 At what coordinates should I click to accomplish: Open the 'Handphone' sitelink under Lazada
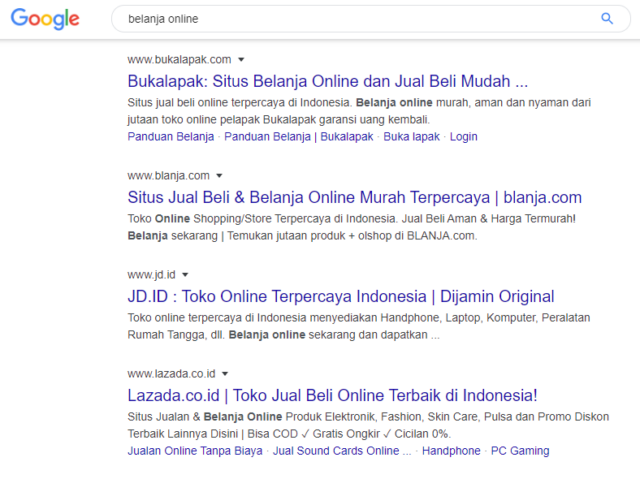pos(451,451)
